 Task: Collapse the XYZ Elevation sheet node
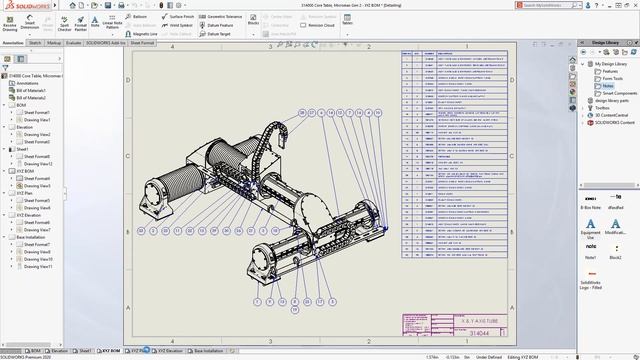pyautogui.click(x=4, y=216)
